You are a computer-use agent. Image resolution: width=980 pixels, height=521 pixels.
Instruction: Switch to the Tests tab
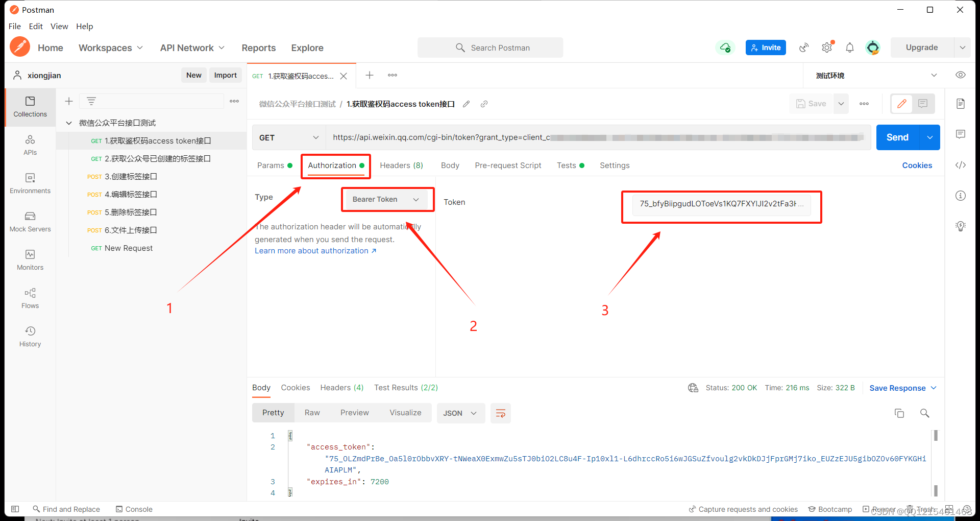(570, 165)
